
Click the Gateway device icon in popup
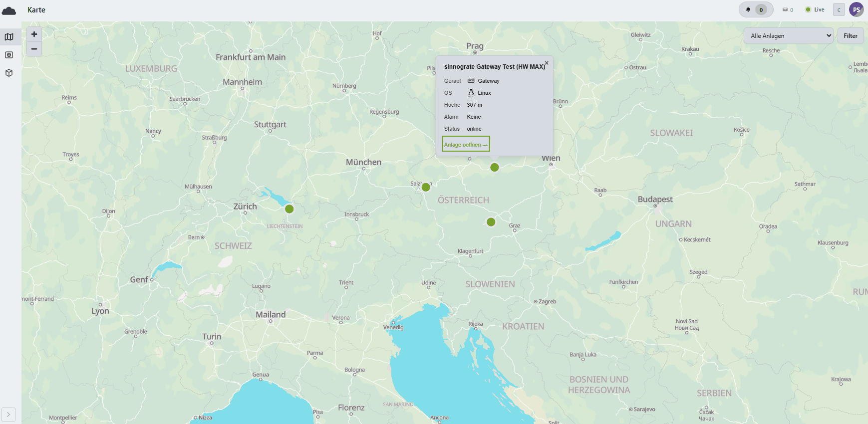coord(471,81)
